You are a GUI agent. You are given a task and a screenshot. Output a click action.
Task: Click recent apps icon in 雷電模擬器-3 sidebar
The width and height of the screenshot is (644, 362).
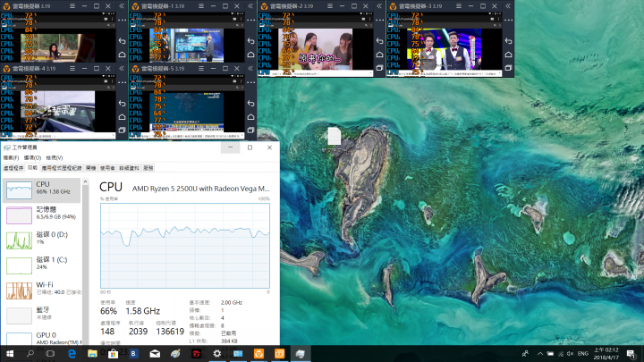[508, 68]
